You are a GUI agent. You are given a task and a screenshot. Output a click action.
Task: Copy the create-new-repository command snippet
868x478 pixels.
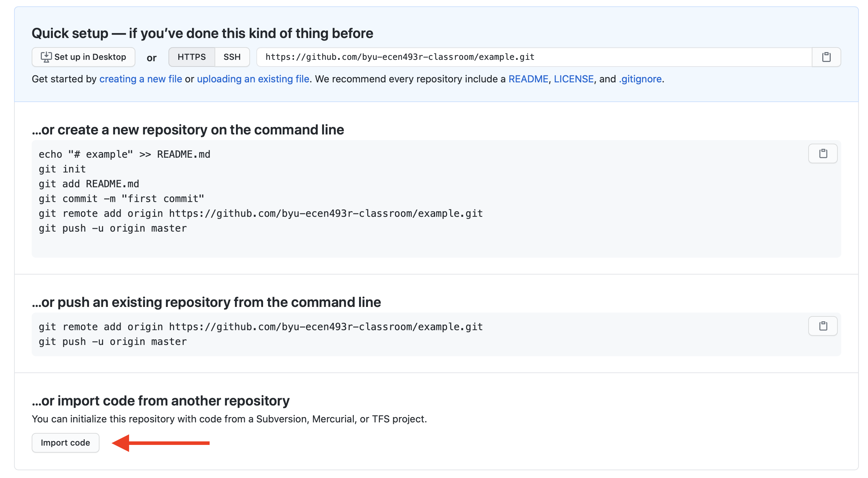pyautogui.click(x=823, y=153)
